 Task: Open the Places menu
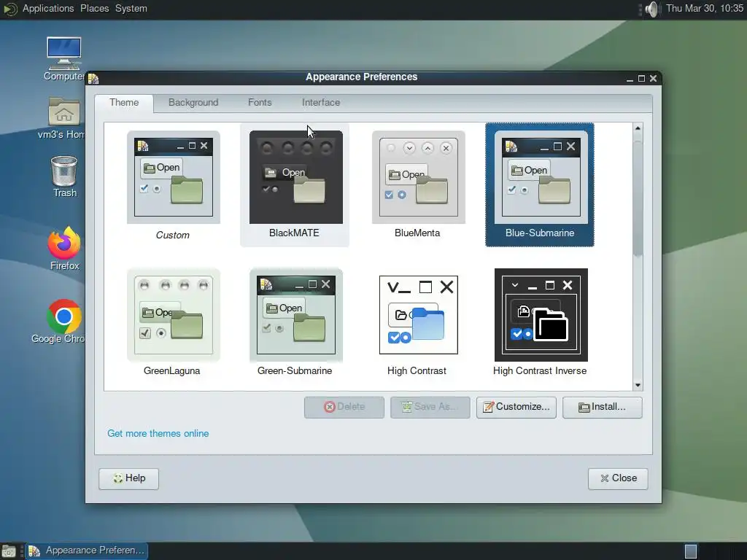[x=94, y=9]
